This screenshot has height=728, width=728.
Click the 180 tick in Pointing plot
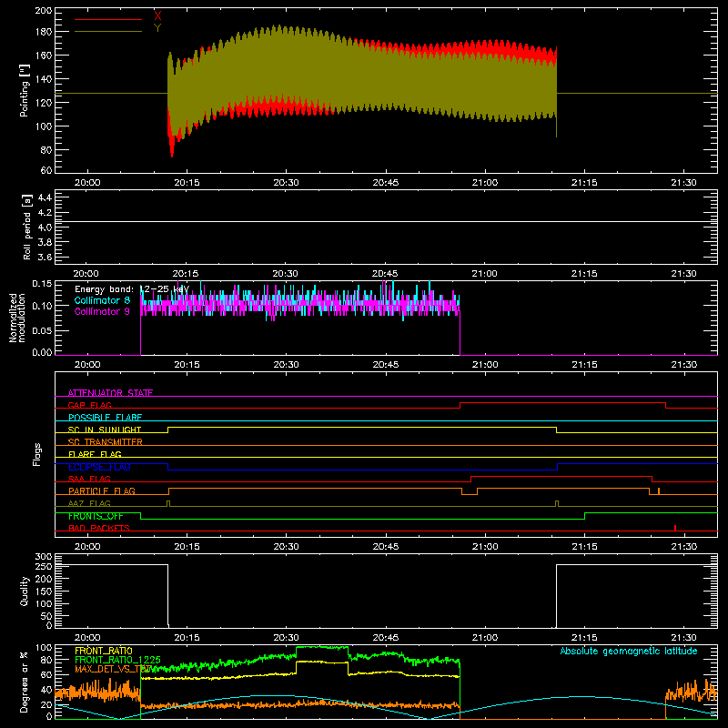pyautogui.click(x=43, y=32)
